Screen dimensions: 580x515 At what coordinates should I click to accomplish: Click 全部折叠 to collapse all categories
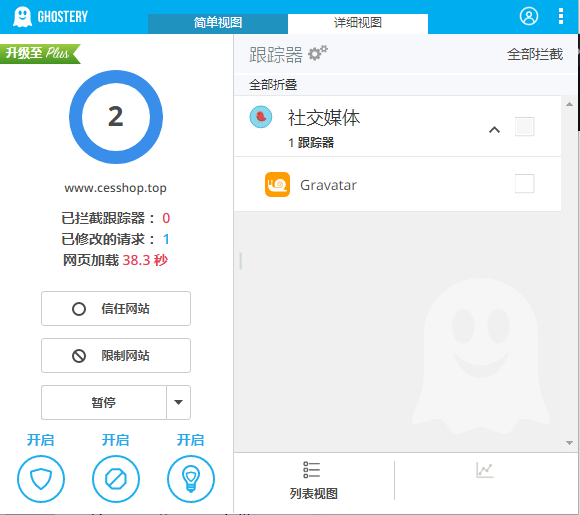(x=273, y=85)
